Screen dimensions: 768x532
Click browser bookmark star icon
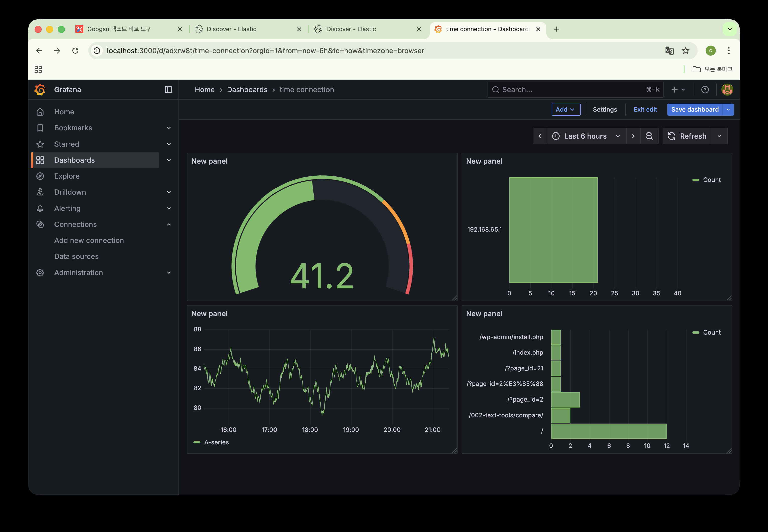686,51
